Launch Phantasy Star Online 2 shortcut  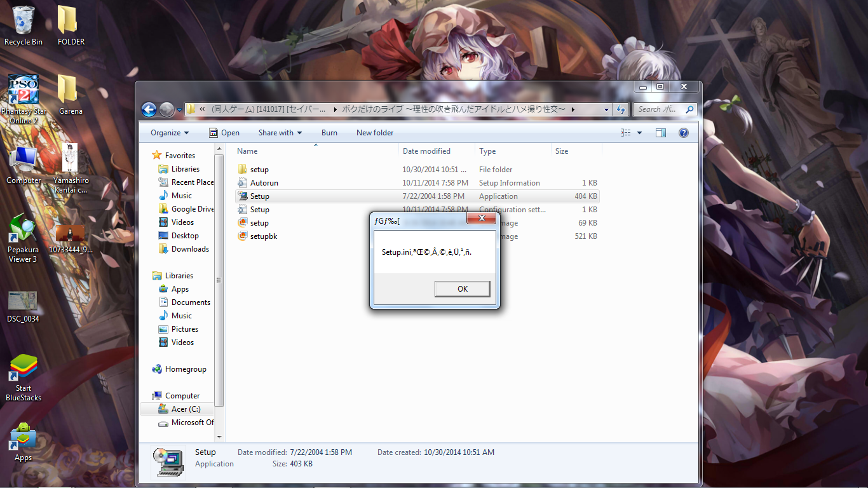pos(24,99)
